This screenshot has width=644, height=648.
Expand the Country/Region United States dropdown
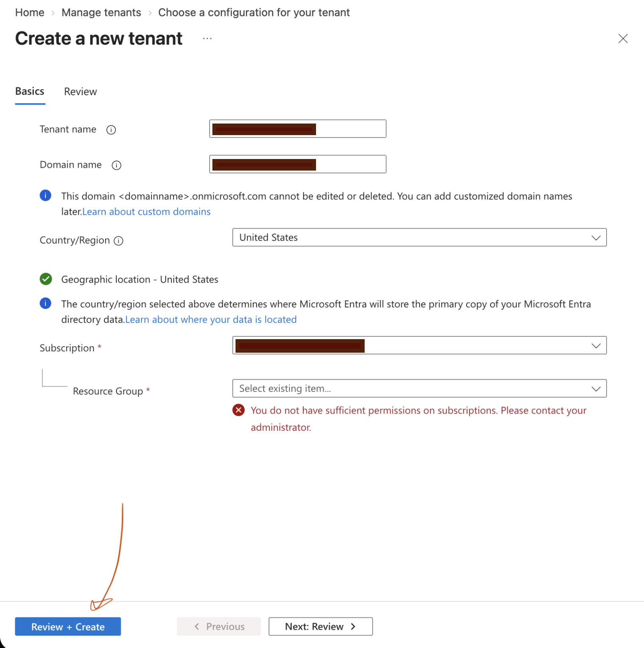(419, 238)
